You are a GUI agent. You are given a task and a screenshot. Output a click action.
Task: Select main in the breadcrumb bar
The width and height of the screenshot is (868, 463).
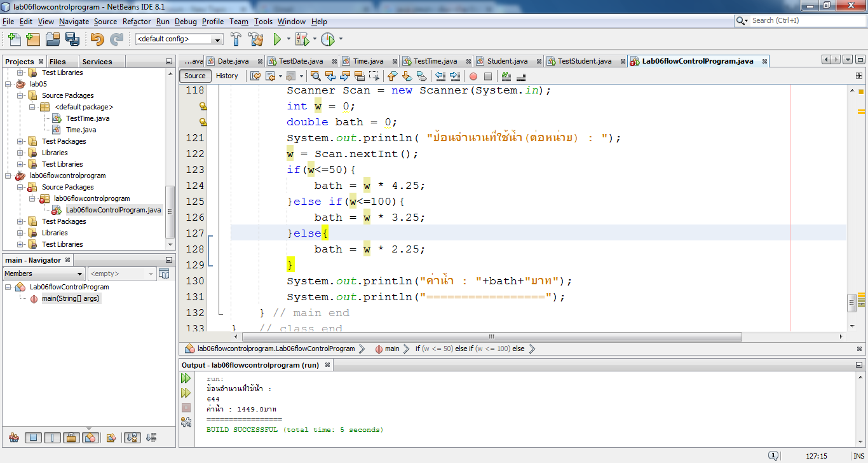(x=392, y=349)
